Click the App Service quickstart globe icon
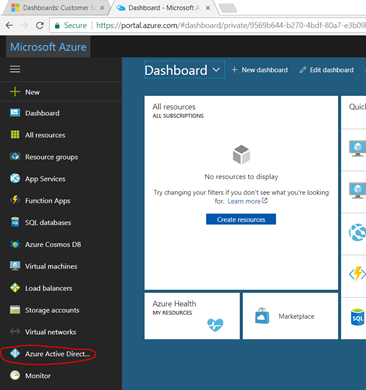Screen dimensions: 366x390 [357, 232]
